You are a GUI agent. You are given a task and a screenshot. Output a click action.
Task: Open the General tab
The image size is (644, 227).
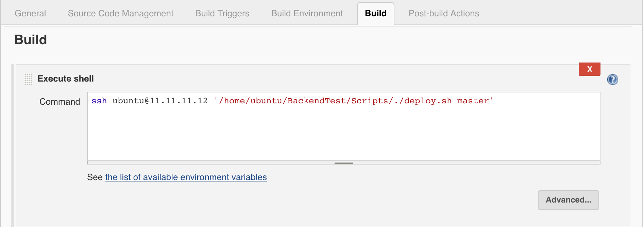(x=30, y=13)
